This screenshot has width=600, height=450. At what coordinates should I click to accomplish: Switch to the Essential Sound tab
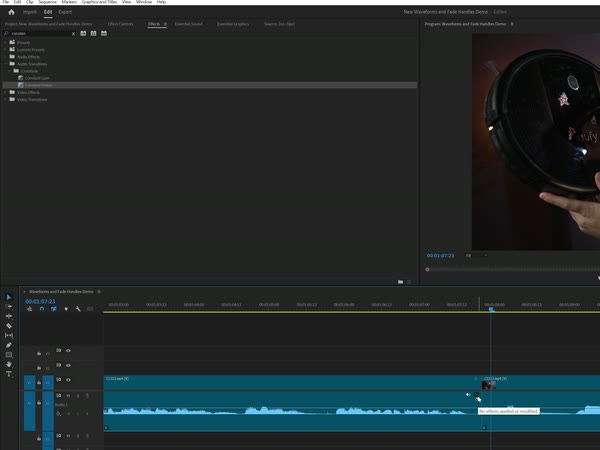click(189, 24)
